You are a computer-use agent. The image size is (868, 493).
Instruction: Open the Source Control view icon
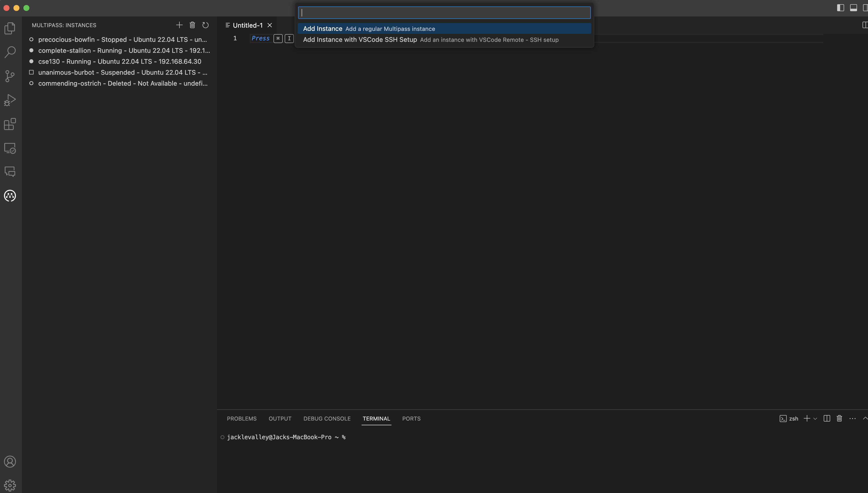pos(10,76)
